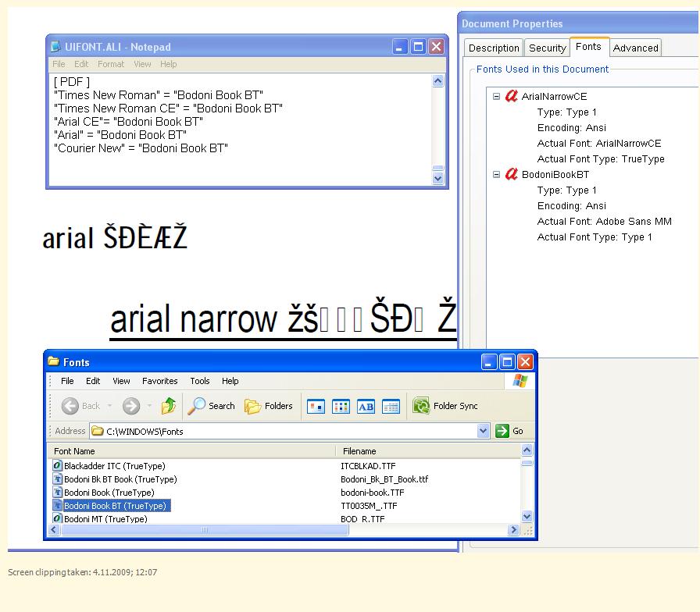700x612 pixels.
Task: Launch Folder Sync from Fonts toolbar
Action: click(445, 406)
